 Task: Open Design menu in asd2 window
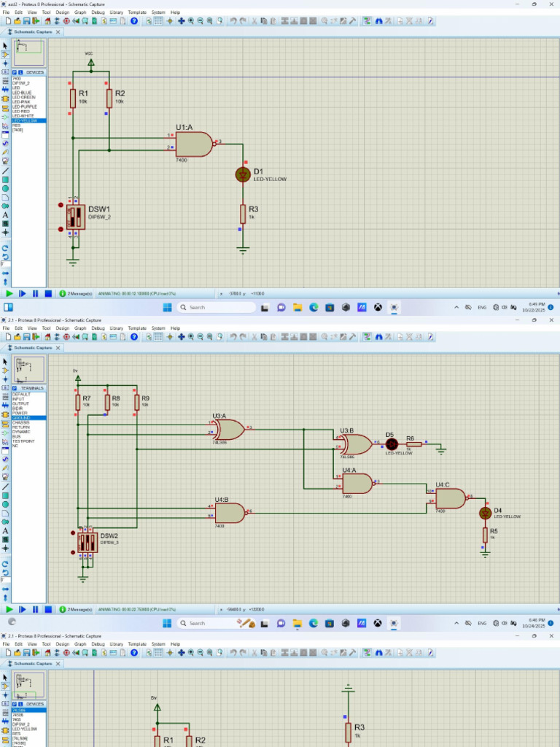pyautogui.click(x=63, y=12)
